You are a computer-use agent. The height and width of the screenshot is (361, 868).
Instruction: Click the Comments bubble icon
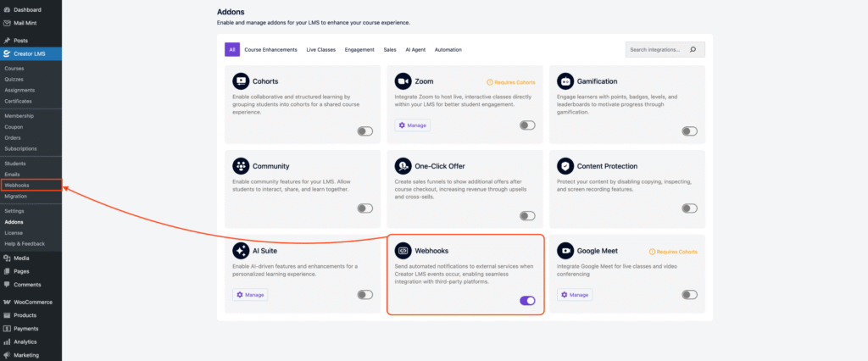pyautogui.click(x=7, y=285)
